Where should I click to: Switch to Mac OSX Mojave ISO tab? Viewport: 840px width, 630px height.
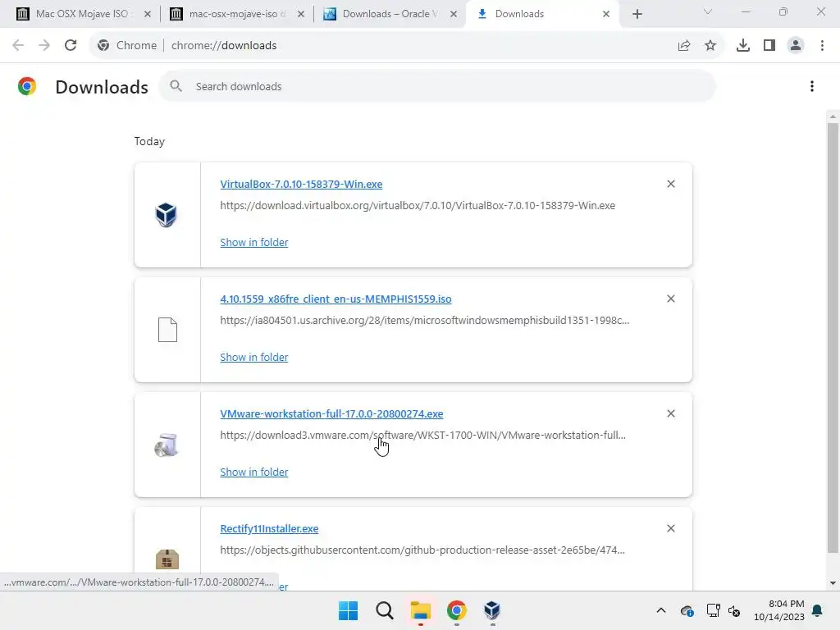pos(81,14)
